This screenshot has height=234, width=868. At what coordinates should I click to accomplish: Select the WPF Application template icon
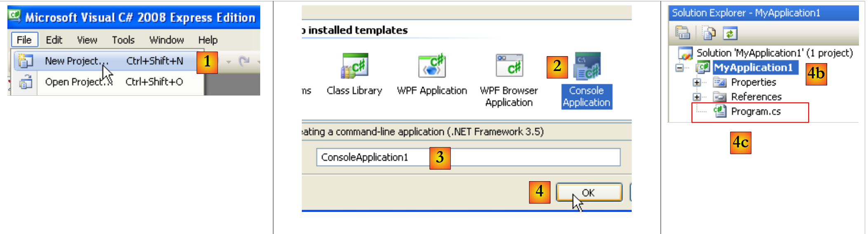click(x=432, y=66)
